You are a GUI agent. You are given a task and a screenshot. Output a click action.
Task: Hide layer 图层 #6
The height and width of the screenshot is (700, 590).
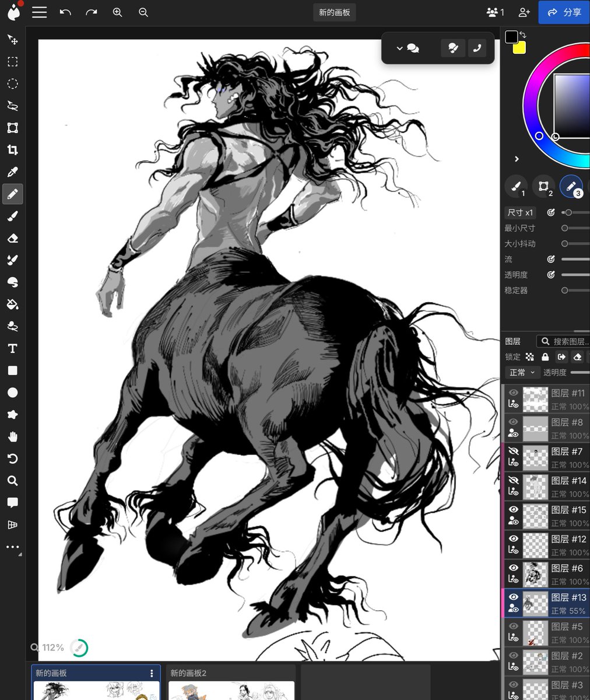(513, 568)
